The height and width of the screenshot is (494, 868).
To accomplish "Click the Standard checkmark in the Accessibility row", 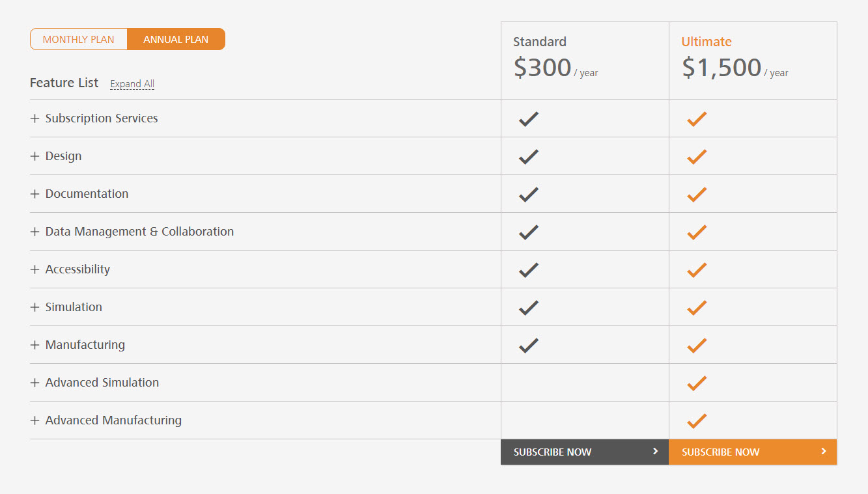I will (x=529, y=269).
